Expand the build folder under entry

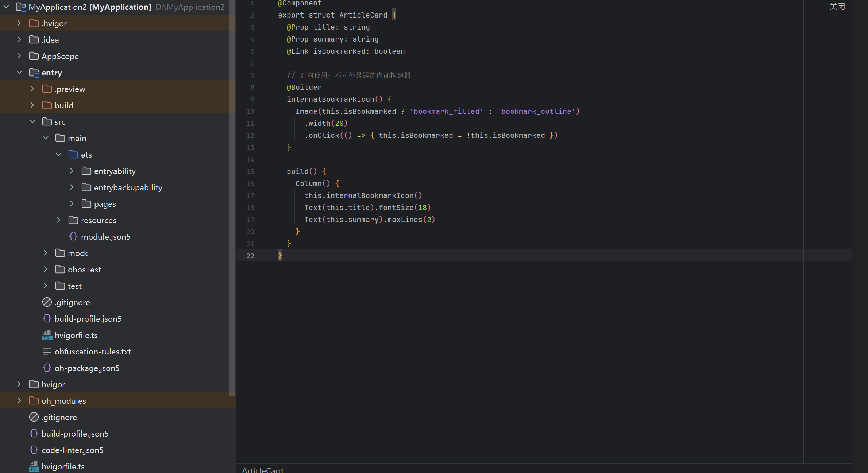(32, 105)
